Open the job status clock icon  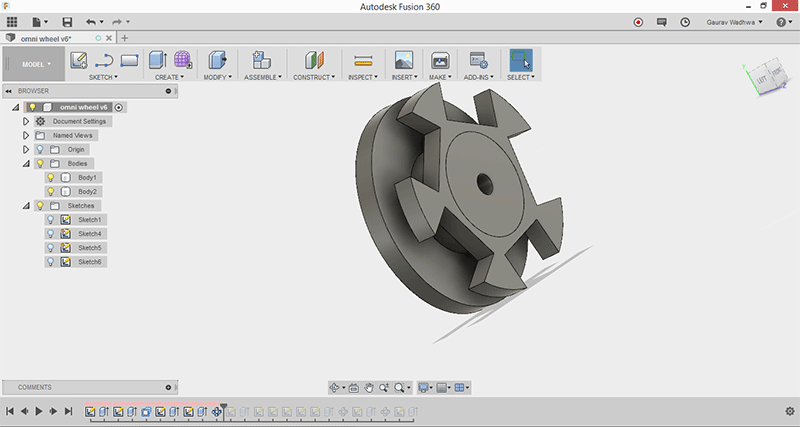pos(685,22)
